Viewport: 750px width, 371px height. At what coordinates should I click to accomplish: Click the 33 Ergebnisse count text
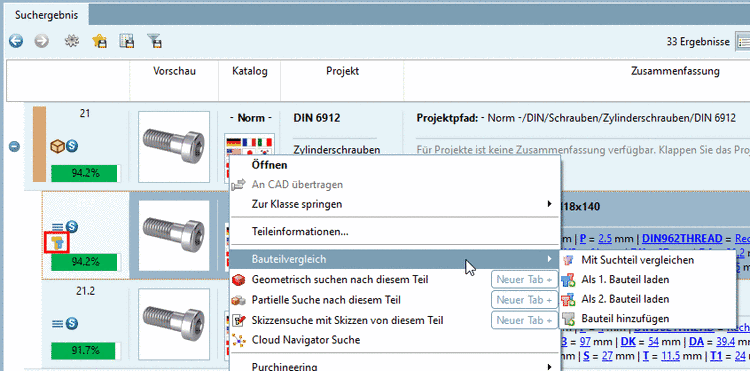[x=698, y=42]
